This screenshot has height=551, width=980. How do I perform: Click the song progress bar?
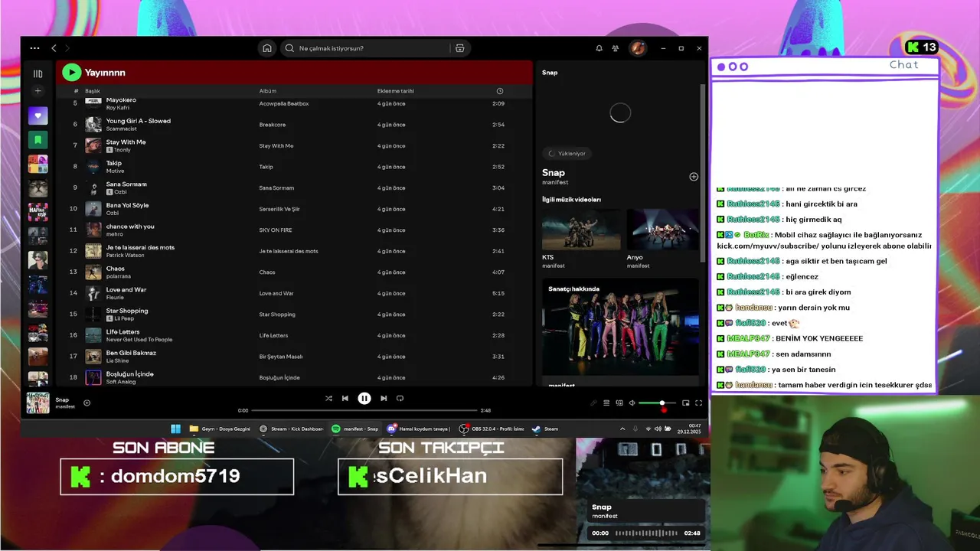coord(364,410)
